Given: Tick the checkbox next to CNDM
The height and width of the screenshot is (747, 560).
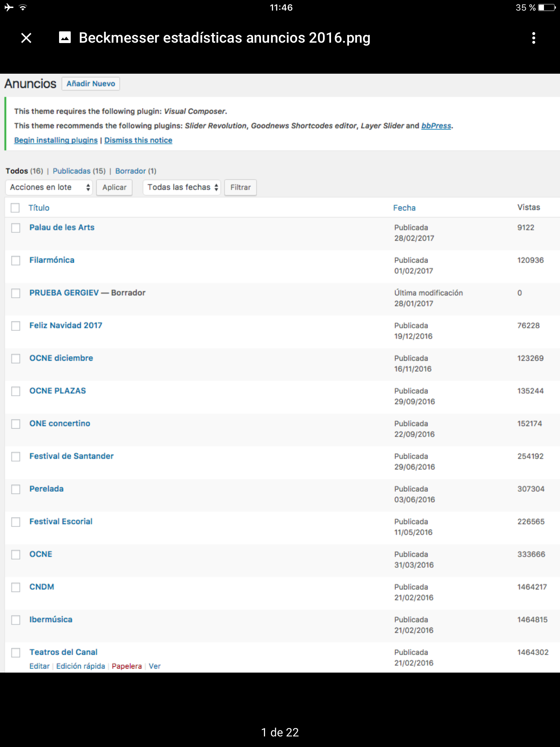Looking at the screenshot, I should [x=16, y=587].
